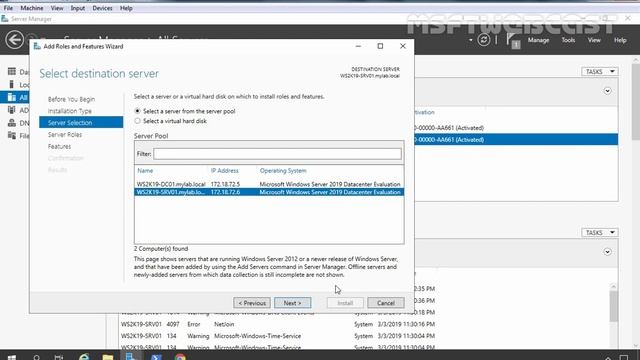Select WS2K19-DC01.mylab.local server row
Image resolution: width=640 pixels, height=360 pixels.
pos(269,184)
